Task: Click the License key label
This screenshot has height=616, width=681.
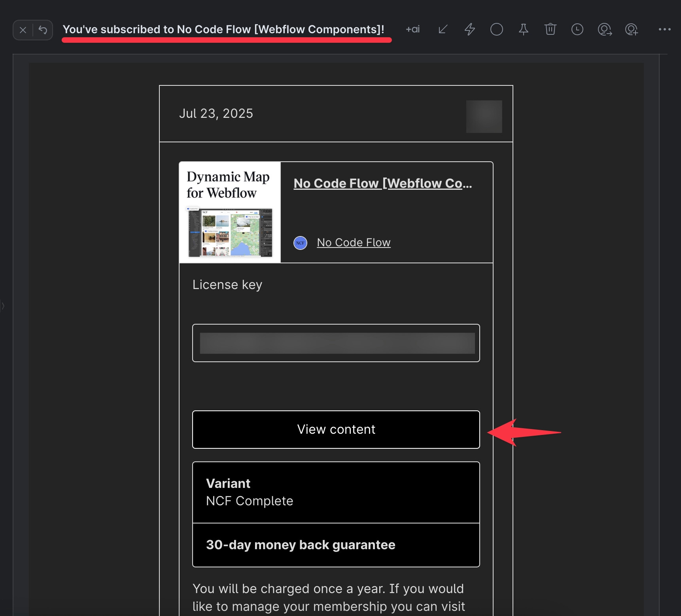Action: pyautogui.click(x=227, y=285)
